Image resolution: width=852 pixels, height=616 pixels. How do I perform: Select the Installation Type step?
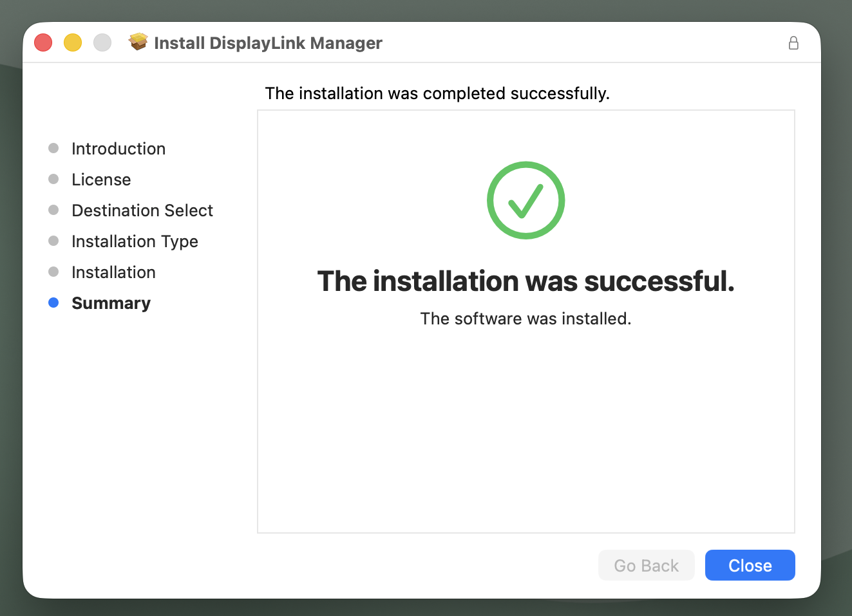(135, 241)
